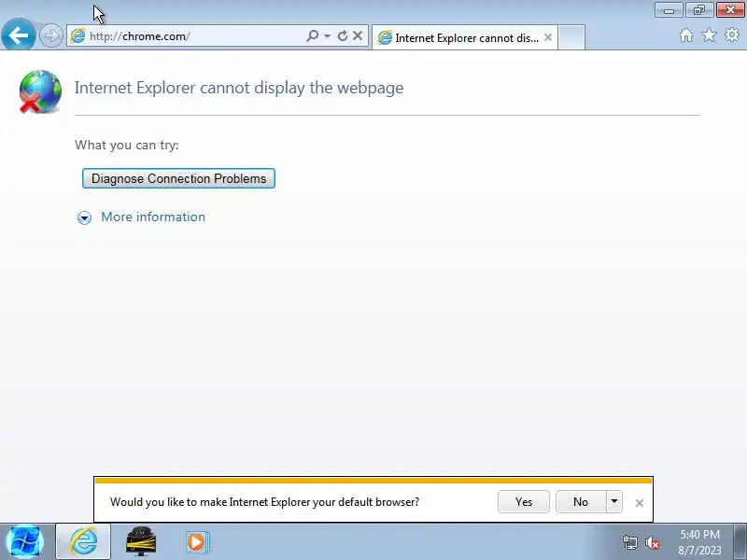Click 'Internet Explorer cannot display the webpage' heading
This screenshot has width=747, height=560.
239,88
